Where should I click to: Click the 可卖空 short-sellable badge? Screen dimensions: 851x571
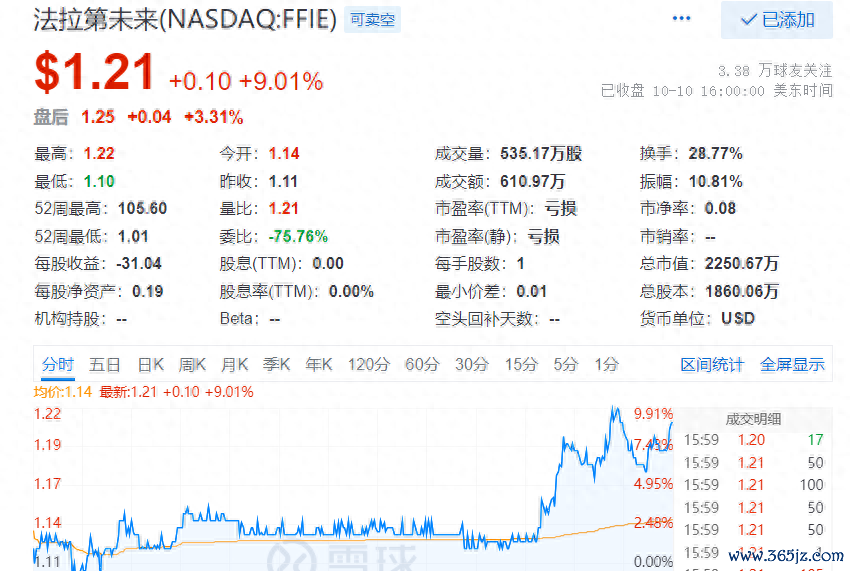tap(372, 20)
